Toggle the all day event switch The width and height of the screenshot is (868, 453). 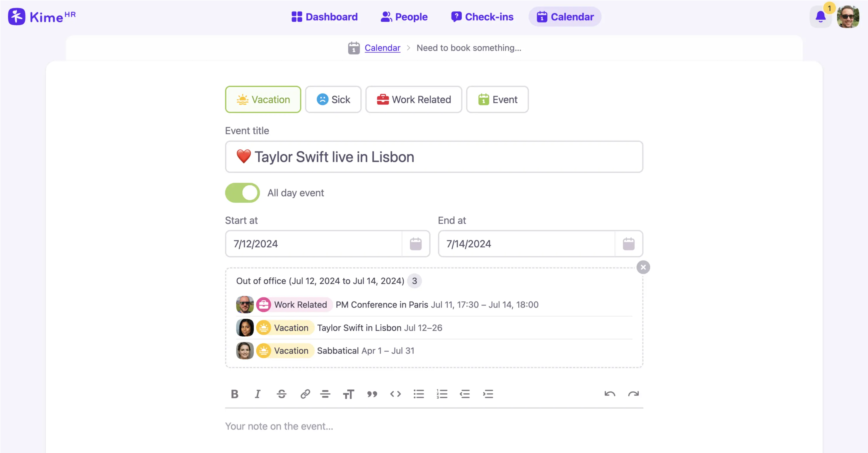coord(242,193)
